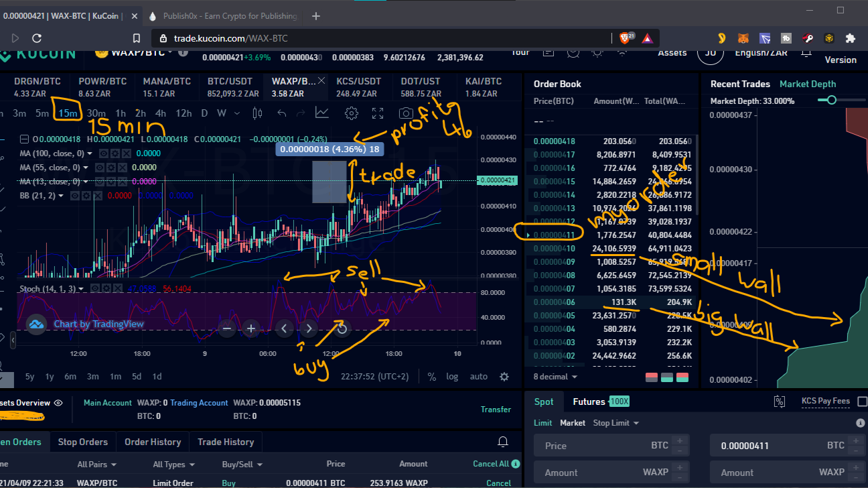
Task: Adjust the Market Depth slider handle
Action: click(832, 100)
